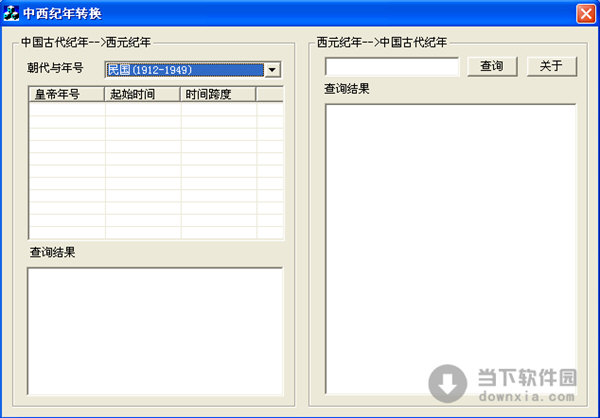Click the right 查询结果 label below the input
The height and width of the screenshot is (418, 600).
click(x=347, y=89)
